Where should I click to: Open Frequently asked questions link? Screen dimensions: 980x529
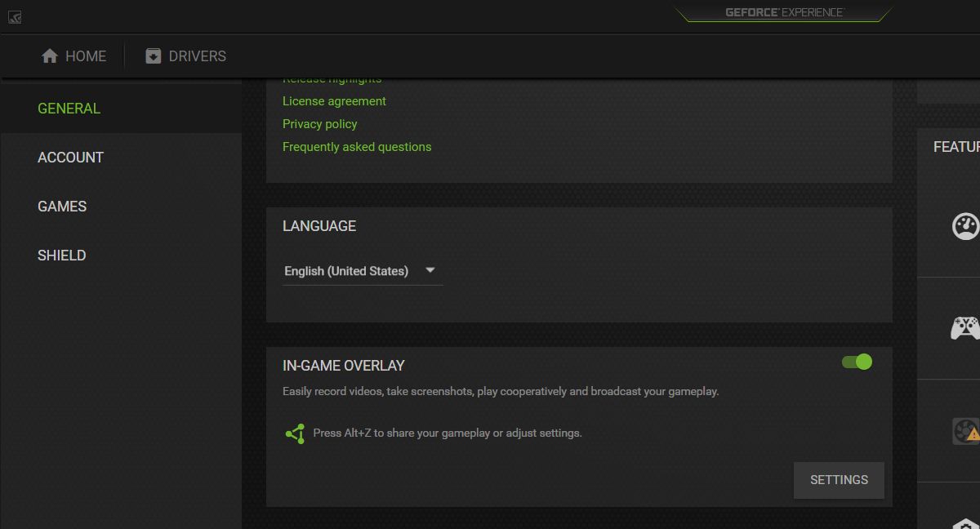pos(357,147)
